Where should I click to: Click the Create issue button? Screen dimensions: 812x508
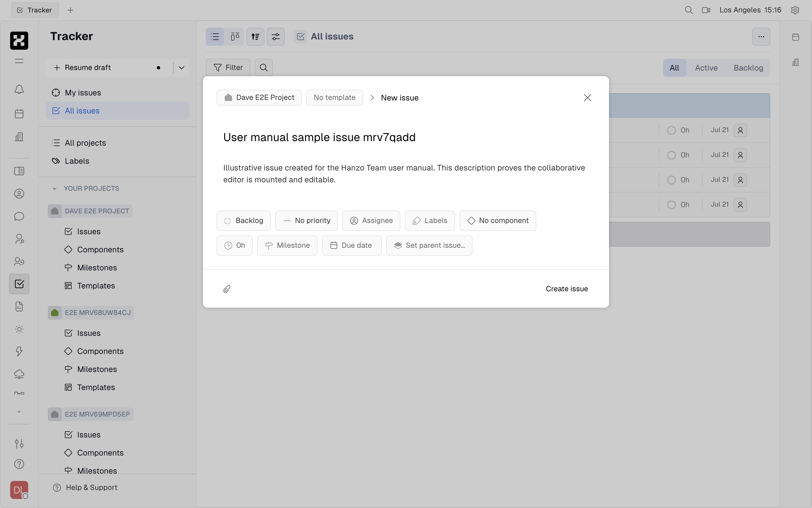[567, 289]
